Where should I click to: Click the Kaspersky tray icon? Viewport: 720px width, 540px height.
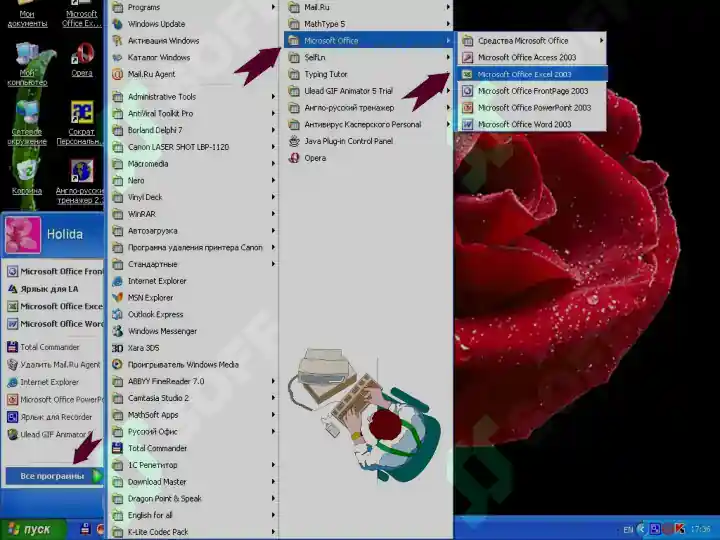pos(680,529)
